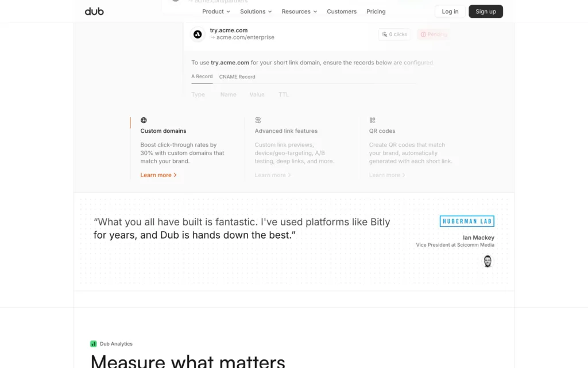Image resolution: width=588 pixels, height=368 pixels.
Task: Open the Product dropdown menu
Action: (x=216, y=11)
